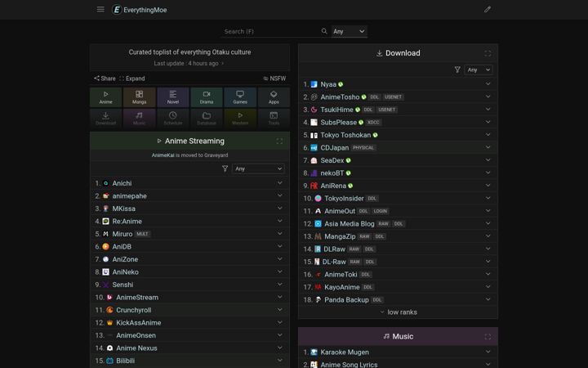Open the Games category tile
Screen dimensions: 588x368
pos(240,97)
